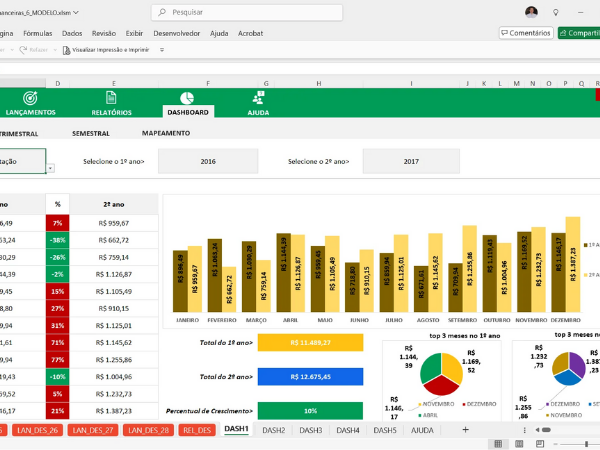Click the Relatórios document icon

[111, 98]
